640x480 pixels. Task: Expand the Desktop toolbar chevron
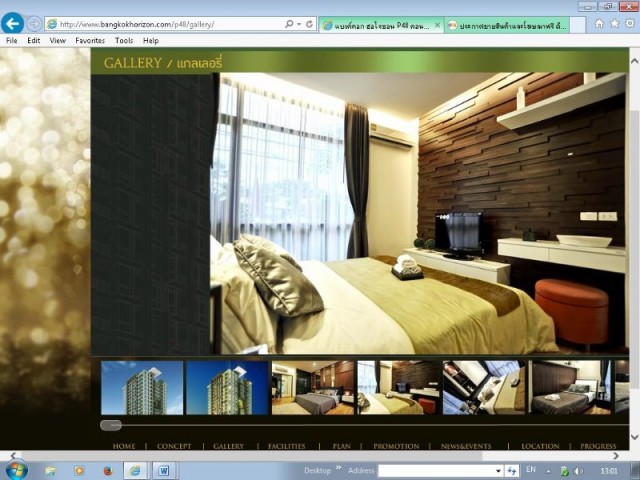[x=338, y=468]
